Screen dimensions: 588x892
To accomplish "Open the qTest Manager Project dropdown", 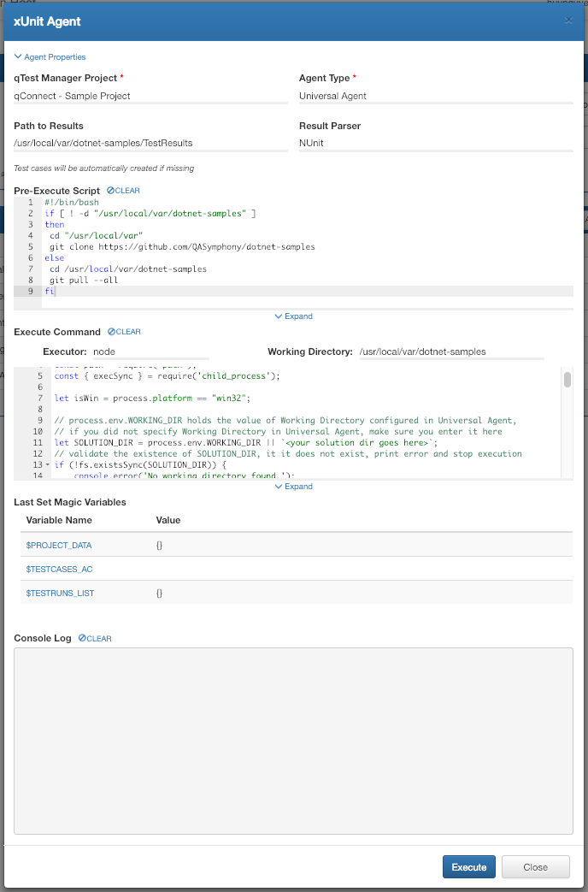I will click(150, 96).
